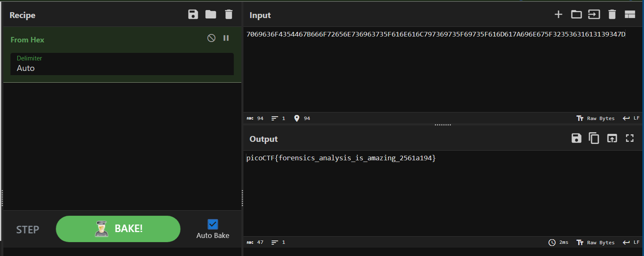The image size is (644, 256).
Task: Change input encoding from Raw Bytes
Action: pyautogui.click(x=596, y=118)
